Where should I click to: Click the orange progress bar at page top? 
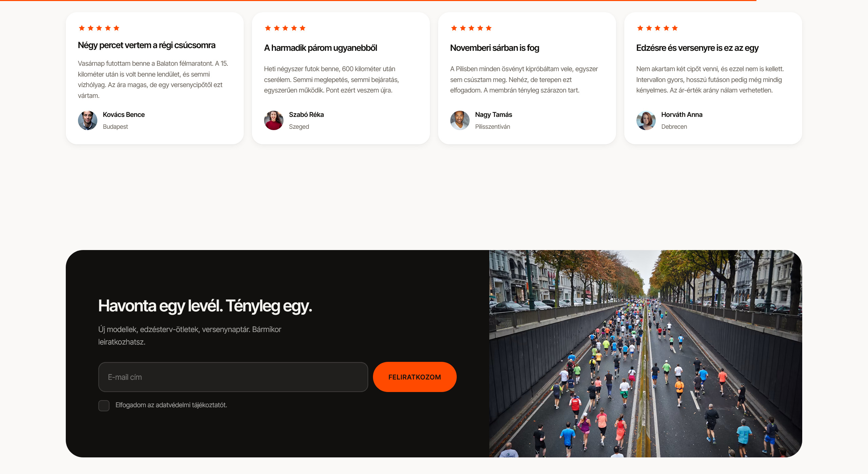378,1
